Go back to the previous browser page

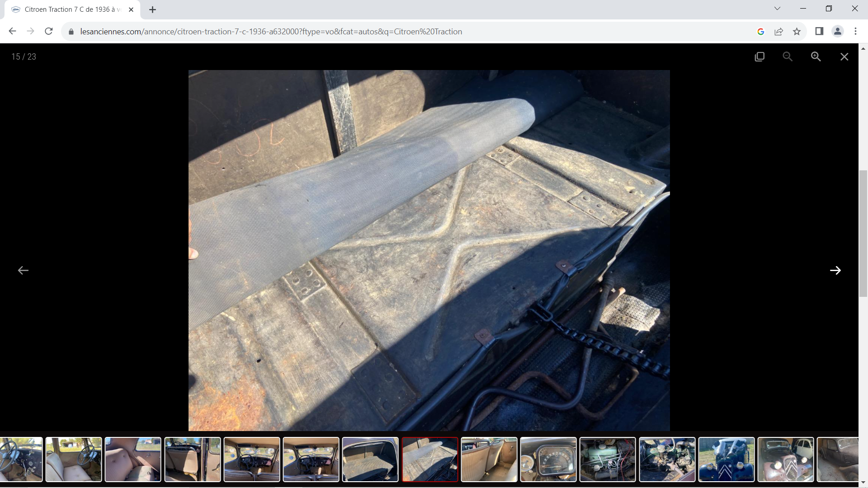click(x=12, y=31)
